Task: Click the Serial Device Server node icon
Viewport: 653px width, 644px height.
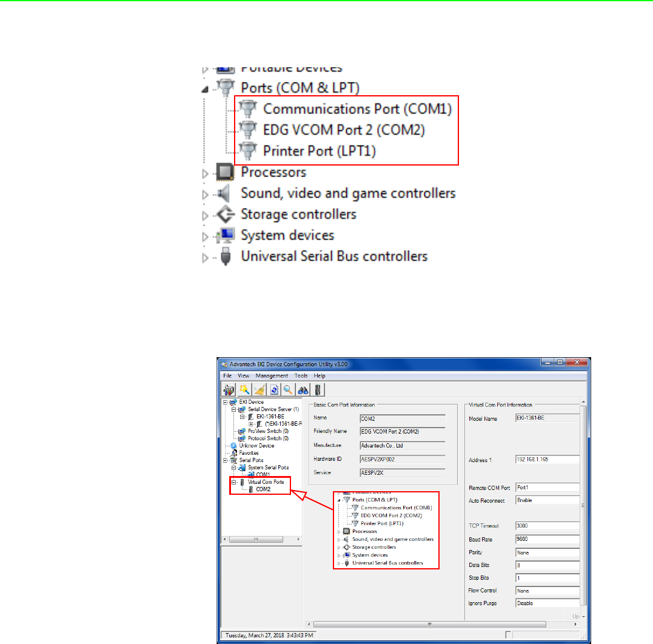Action: (x=242, y=409)
